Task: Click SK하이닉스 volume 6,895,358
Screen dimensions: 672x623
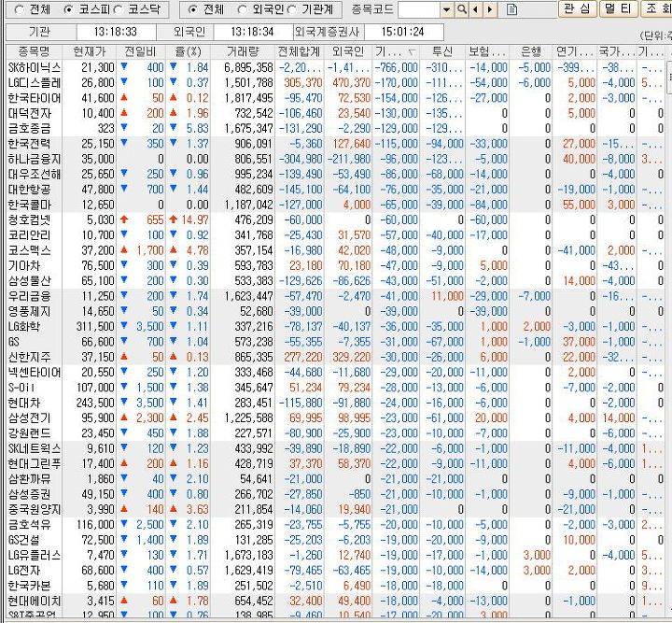Action: click(x=248, y=68)
